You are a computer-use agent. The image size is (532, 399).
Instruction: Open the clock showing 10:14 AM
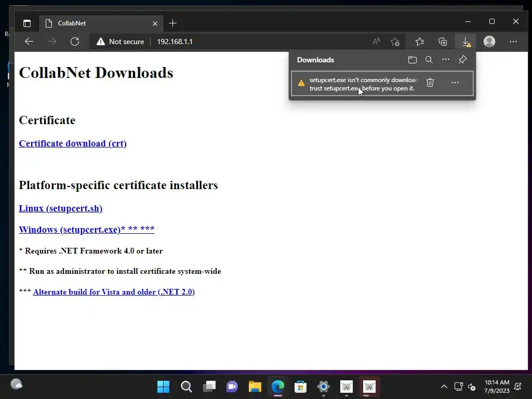(x=497, y=387)
